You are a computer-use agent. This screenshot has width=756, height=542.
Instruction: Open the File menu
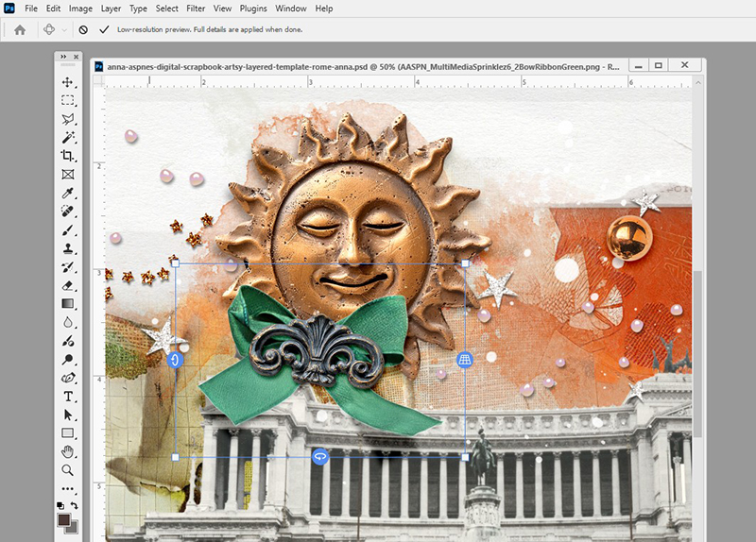31,8
